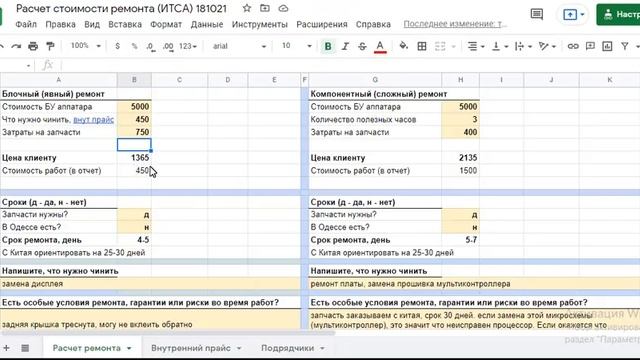640x360 pixels.
Task: Increase decimal places
Action: click(168, 46)
